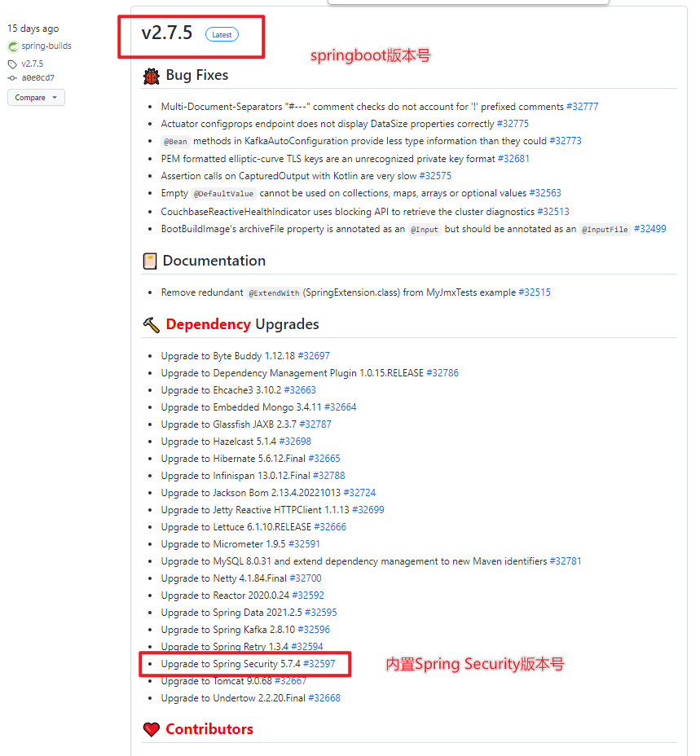The height and width of the screenshot is (756, 700).
Task: Click the Bug Fixes heading
Action: tap(197, 76)
